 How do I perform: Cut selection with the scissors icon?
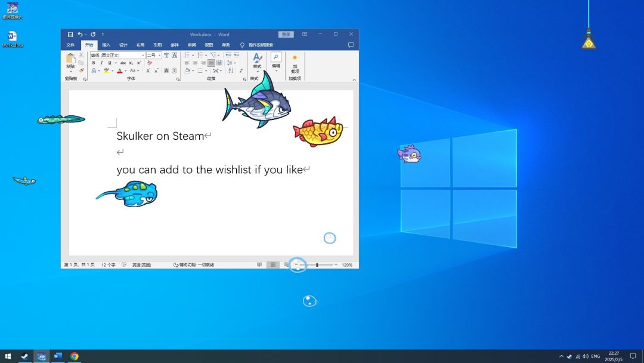(81, 55)
